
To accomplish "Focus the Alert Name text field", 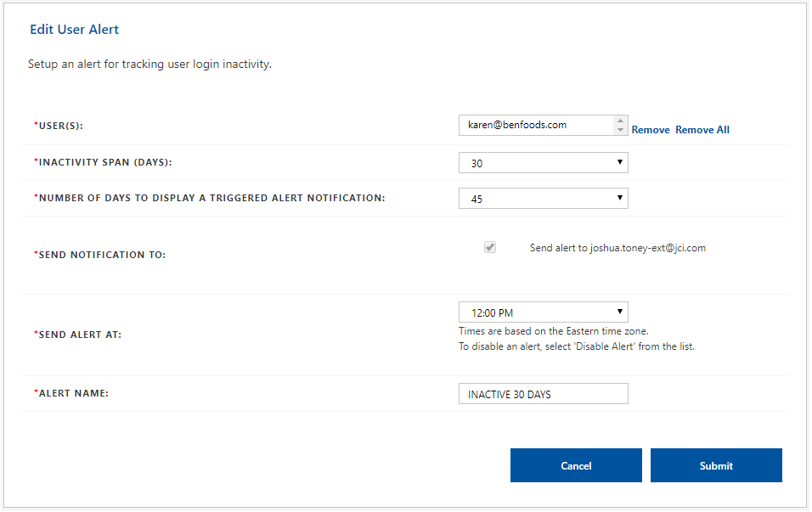I will pos(543,394).
